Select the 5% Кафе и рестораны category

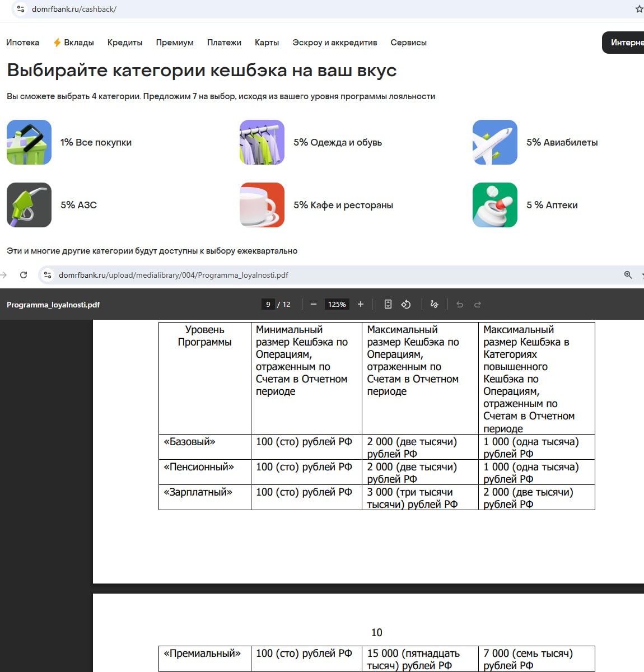(343, 205)
